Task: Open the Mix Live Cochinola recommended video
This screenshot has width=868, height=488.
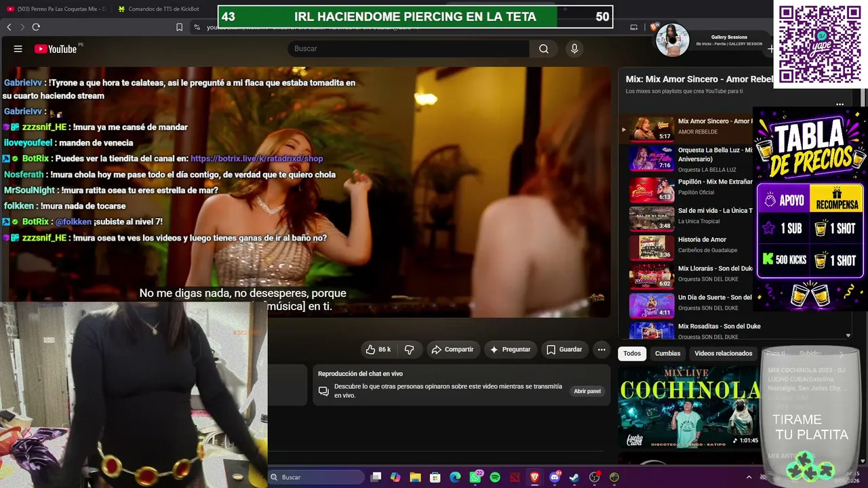Action: 689,407
